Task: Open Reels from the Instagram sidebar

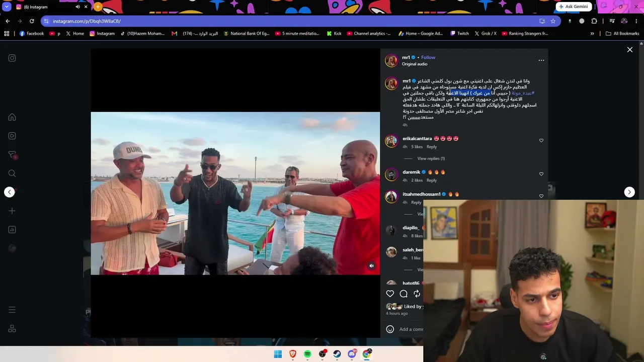Action: 12,136
